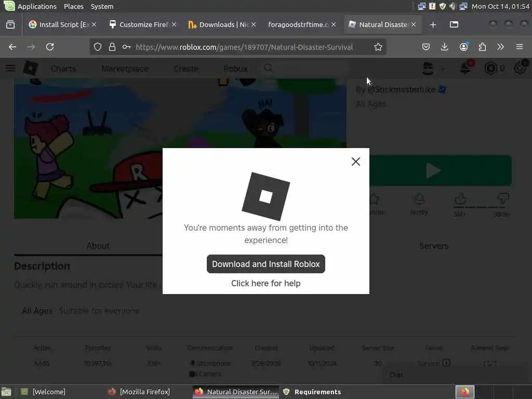Reload the current page

pos(50,47)
